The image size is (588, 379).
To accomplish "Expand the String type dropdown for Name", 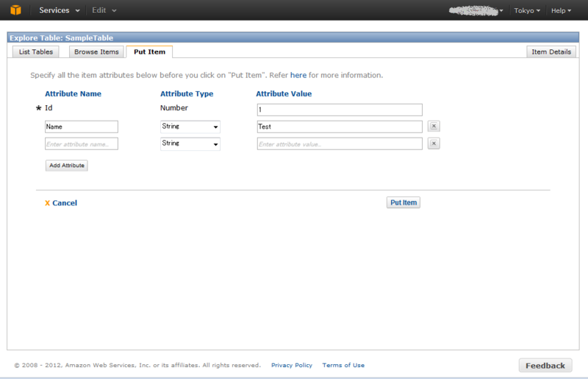I will click(190, 127).
